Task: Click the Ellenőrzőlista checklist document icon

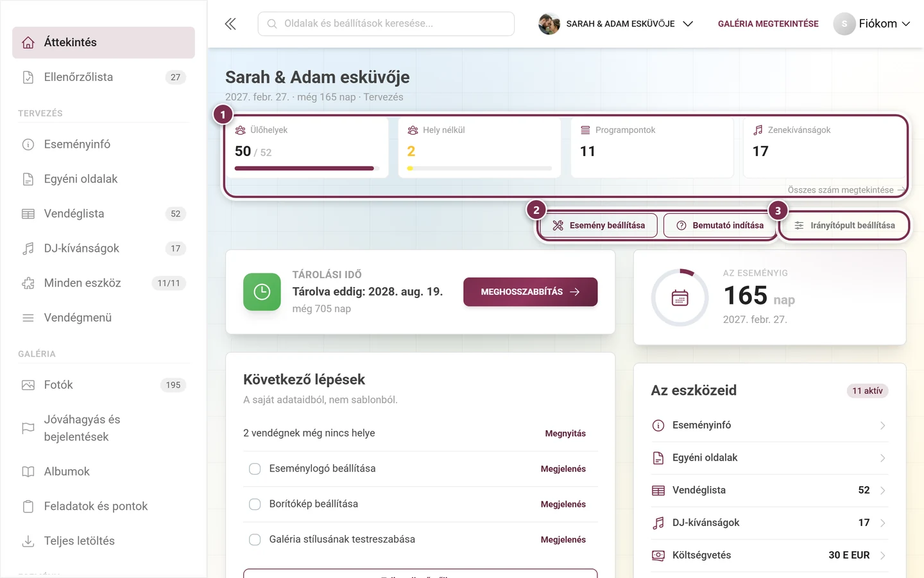Action: [28, 77]
